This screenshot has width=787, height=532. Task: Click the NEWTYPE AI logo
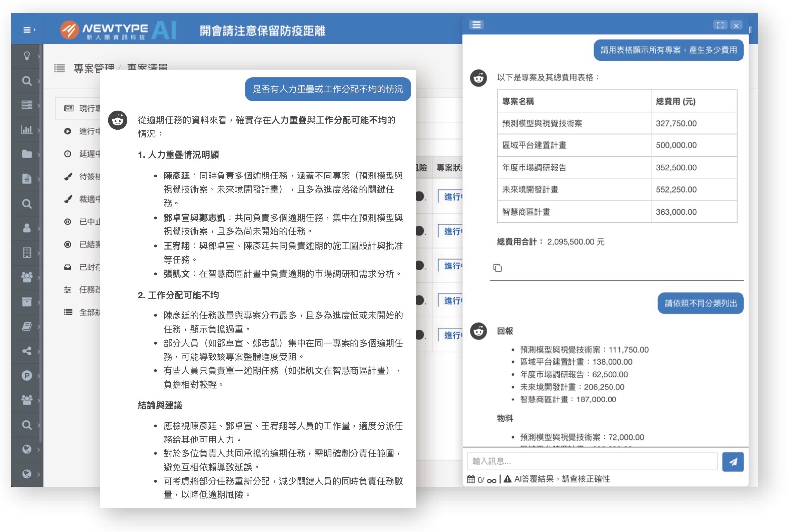[x=118, y=30]
